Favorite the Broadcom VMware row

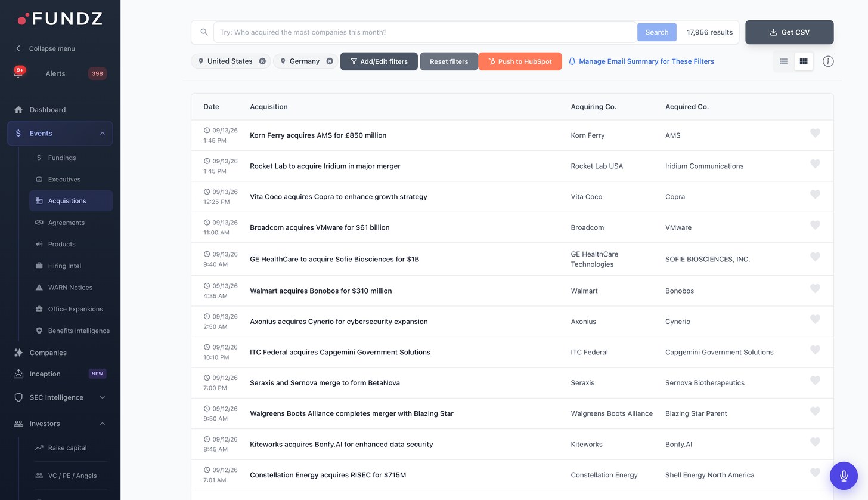point(815,225)
